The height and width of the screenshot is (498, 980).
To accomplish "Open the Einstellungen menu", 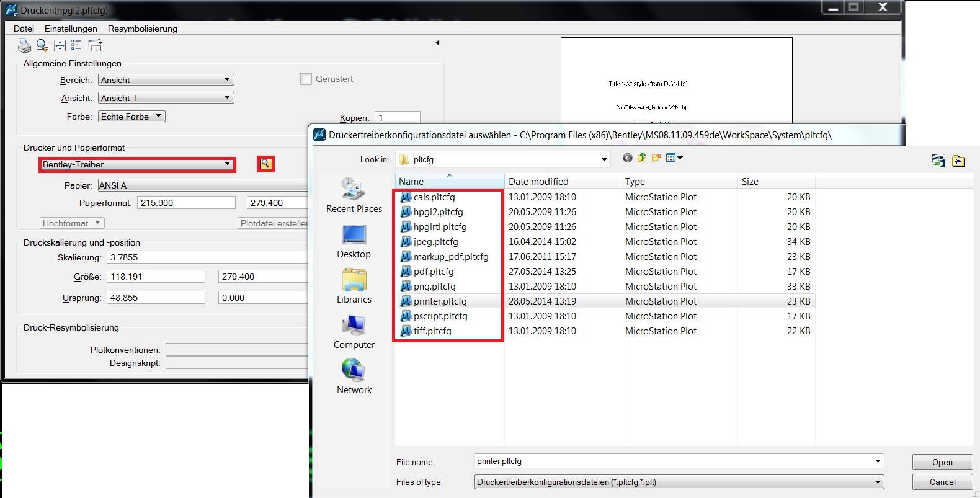I will coord(71,29).
